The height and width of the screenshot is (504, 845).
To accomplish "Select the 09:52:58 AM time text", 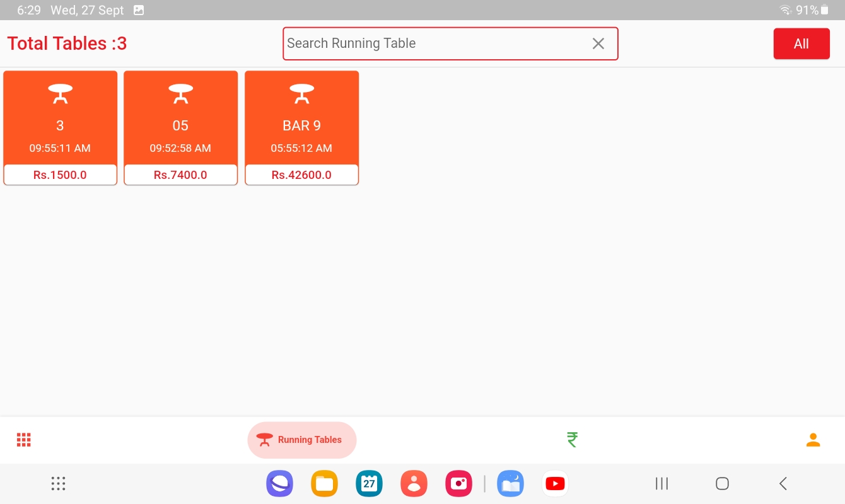I will click(x=180, y=149).
